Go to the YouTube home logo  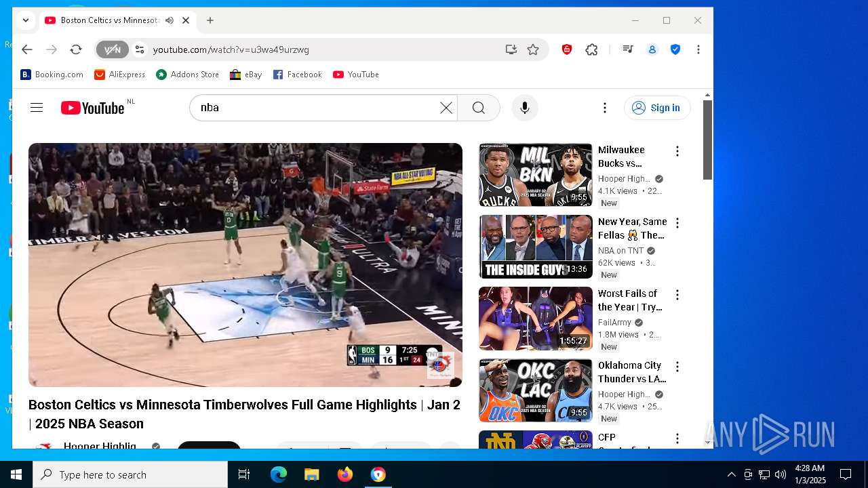[x=93, y=108]
